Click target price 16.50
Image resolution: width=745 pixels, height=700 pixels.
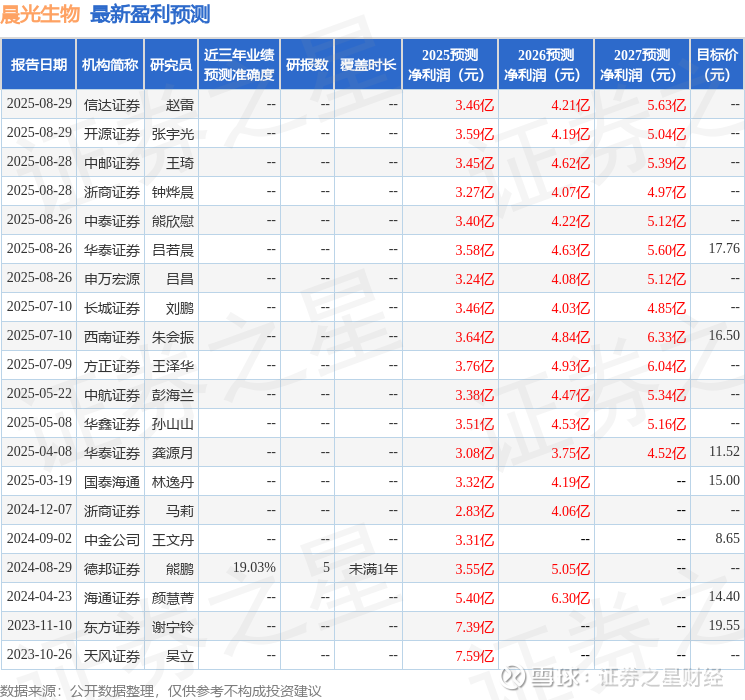pos(724,336)
